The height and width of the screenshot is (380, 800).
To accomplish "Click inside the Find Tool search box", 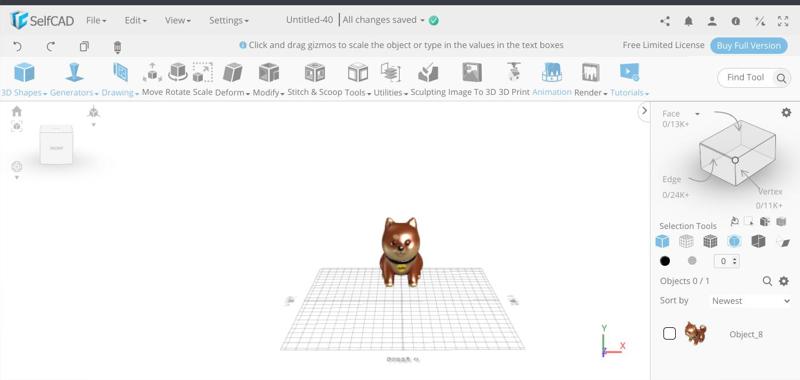I will pyautogui.click(x=747, y=78).
